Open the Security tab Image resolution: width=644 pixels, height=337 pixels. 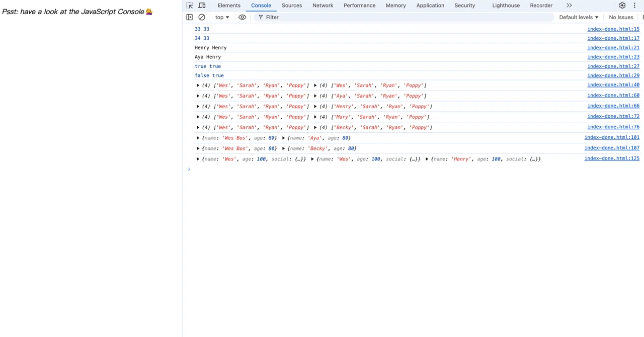coord(464,6)
